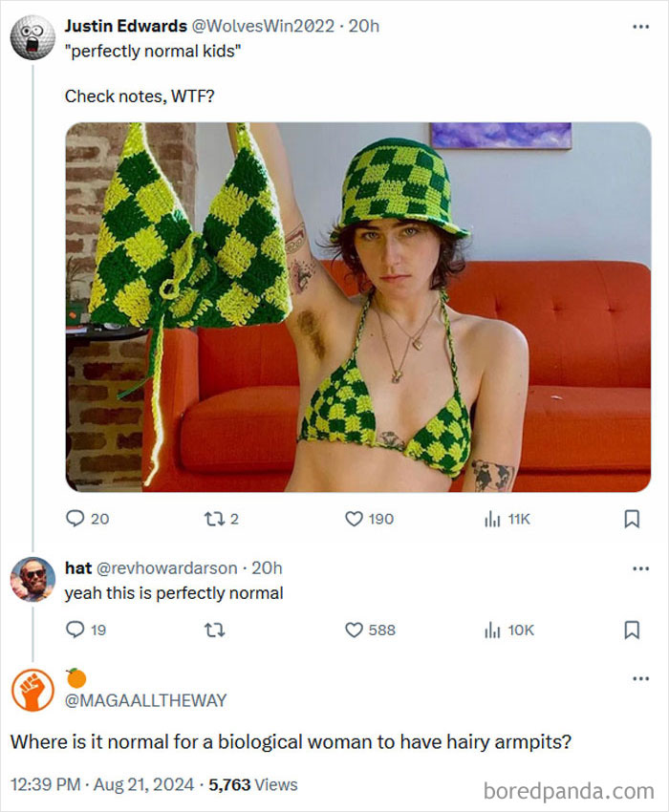Open Justin Edwards' golf ball avatar
The image size is (669, 812).
click(x=32, y=37)
